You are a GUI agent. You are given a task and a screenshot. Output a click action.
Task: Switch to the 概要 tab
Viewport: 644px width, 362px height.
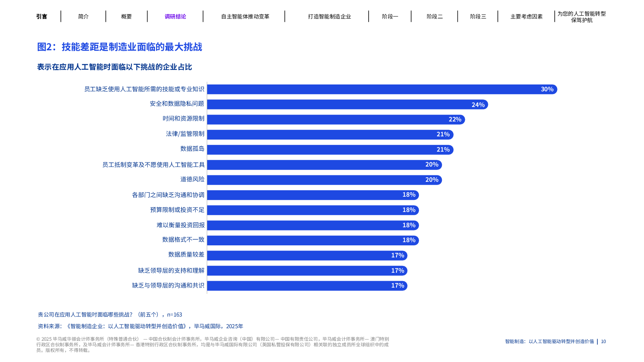click(x=126, y=16)
